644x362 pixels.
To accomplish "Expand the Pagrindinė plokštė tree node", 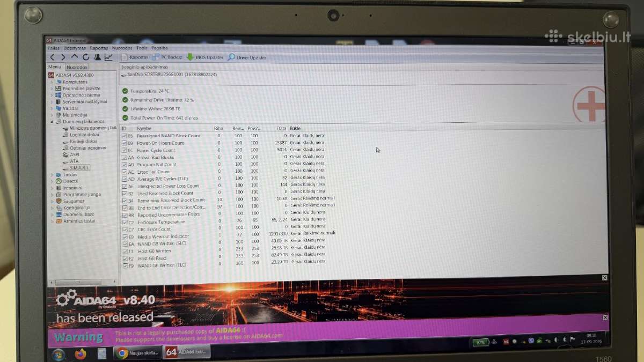I will coord(52,88).
